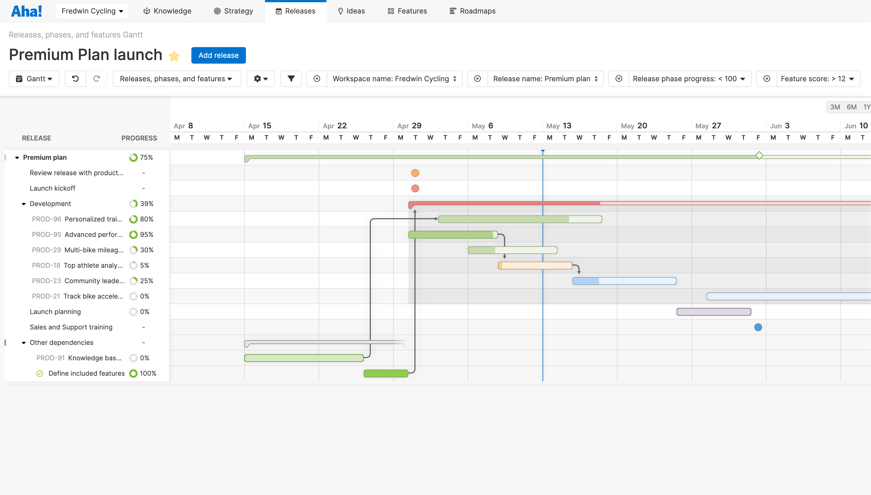The image size is (871, 495).
Task: Remove the Release phase progress filter
Action: (618, 78)
